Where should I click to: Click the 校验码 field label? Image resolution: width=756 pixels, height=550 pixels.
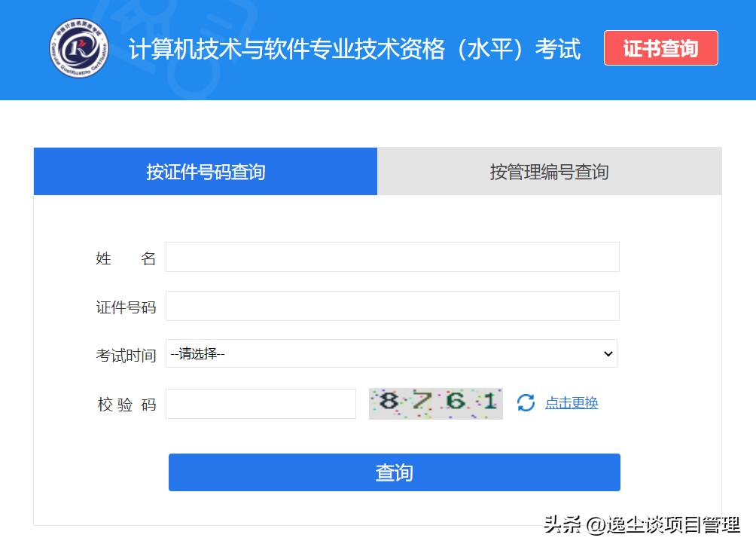(126, 404)
